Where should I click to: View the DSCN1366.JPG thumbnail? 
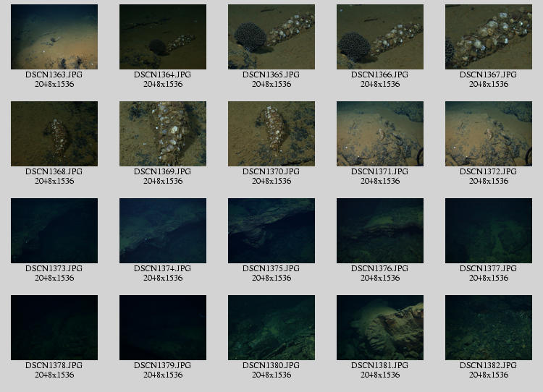(x=380, y=37)
